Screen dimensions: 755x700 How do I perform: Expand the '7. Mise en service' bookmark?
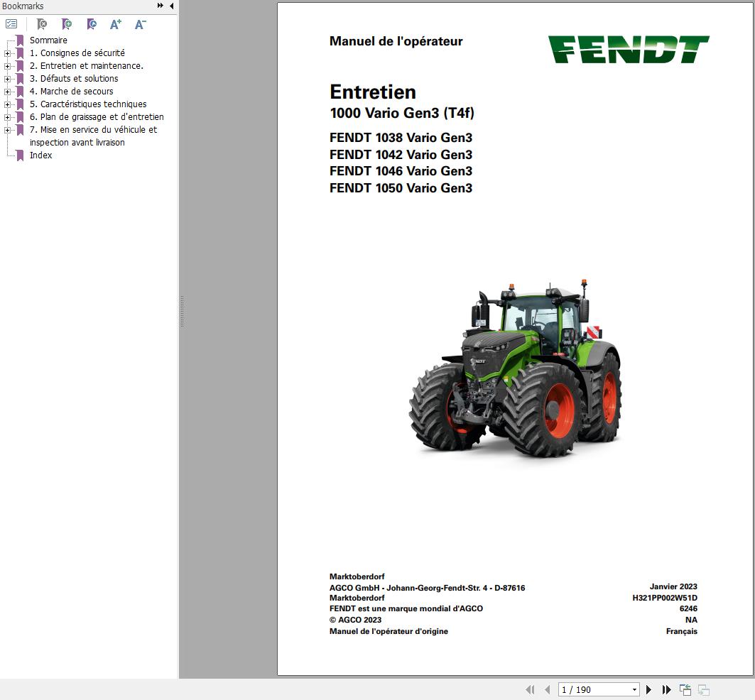point(7,130)
